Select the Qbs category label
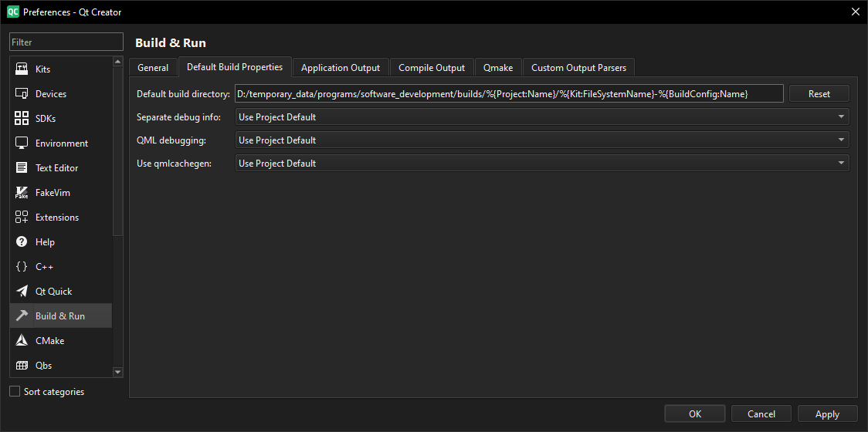The height and width of the screenshot is (432, 868). point(44,366)
